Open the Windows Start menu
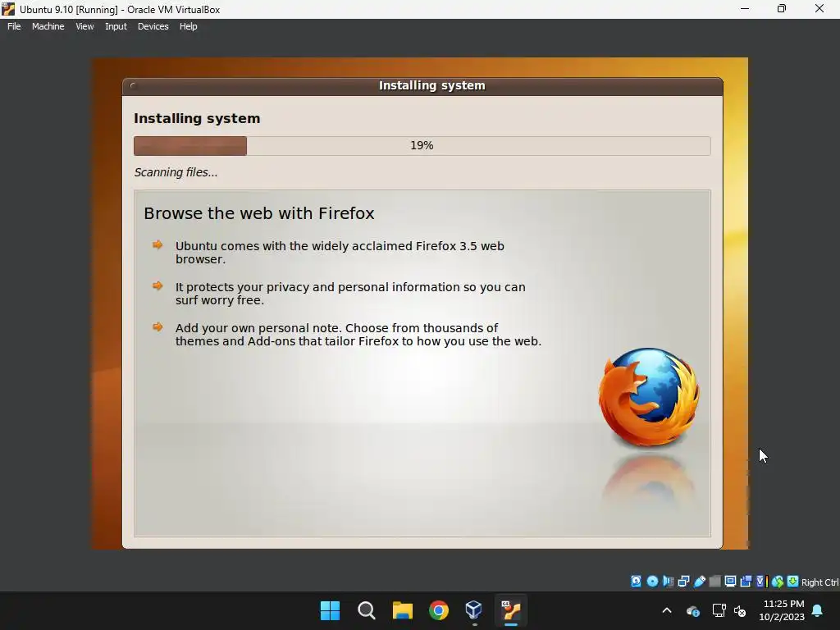The width and height of the screenshot is (840, 630). 330,610
